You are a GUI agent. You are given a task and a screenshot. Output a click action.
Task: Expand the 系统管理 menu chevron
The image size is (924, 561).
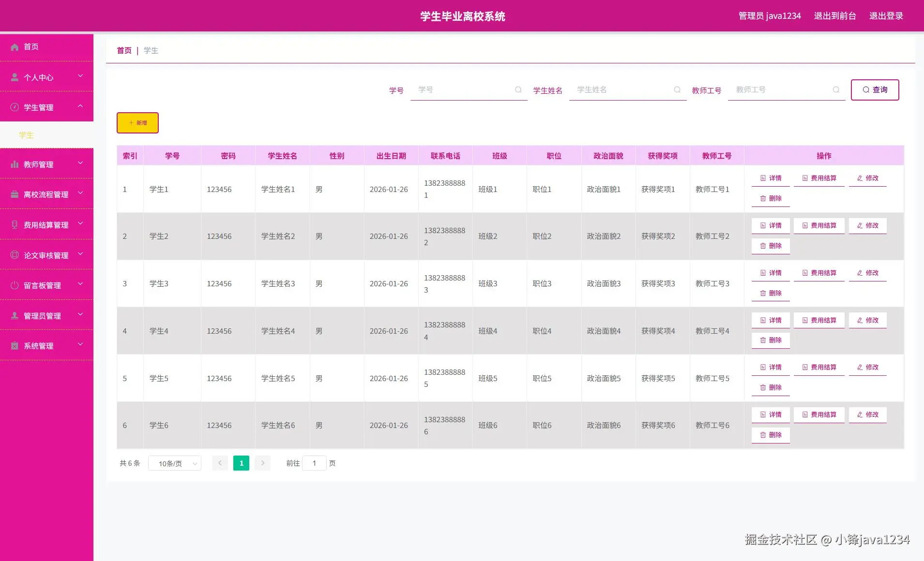(x=80, y=344)
